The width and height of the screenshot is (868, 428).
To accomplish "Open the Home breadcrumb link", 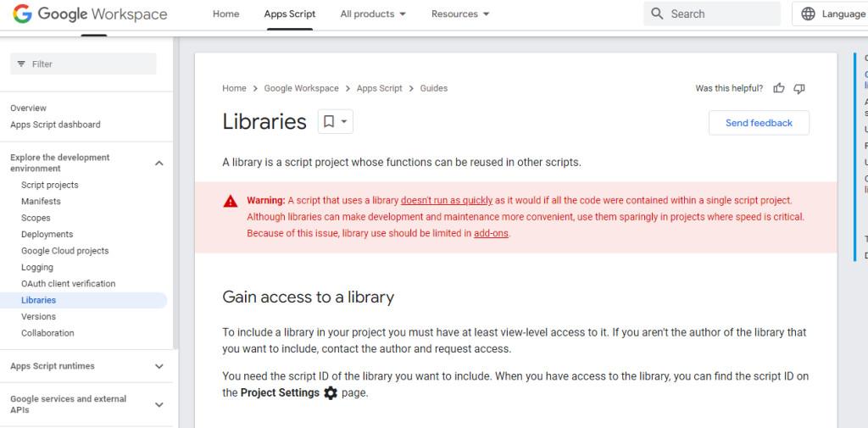I will [x=234, y=88].
